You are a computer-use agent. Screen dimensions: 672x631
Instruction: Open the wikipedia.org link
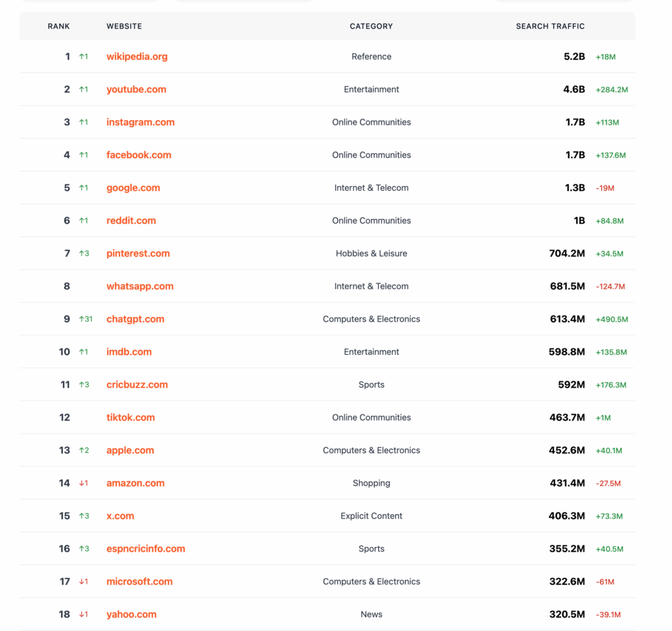(136, 56)
